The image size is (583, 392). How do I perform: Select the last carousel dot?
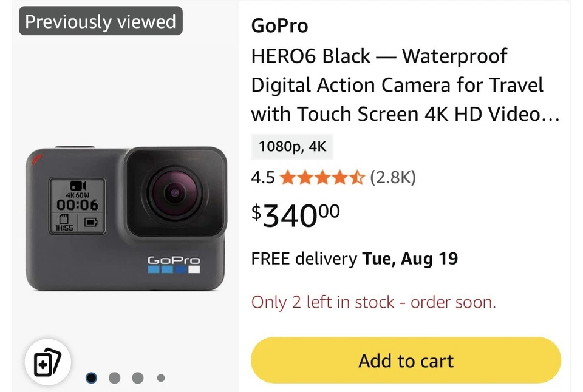tap(161, 377)
